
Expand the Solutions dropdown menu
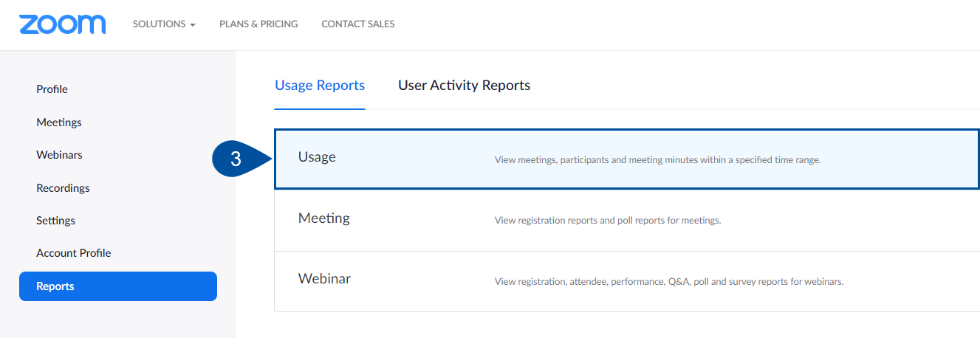[164, 24]
